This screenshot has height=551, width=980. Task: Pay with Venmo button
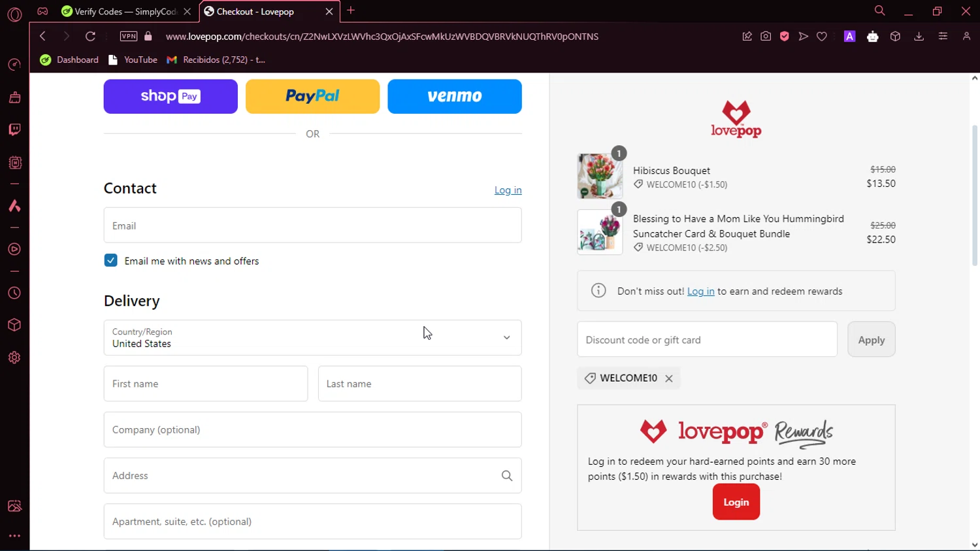point(455,97)
